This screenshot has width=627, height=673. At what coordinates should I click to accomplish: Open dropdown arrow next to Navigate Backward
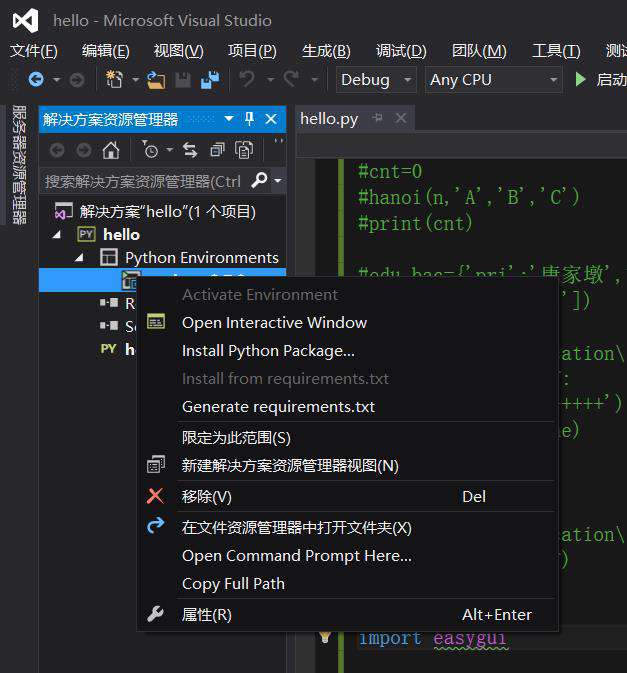[x=56, y=80]
